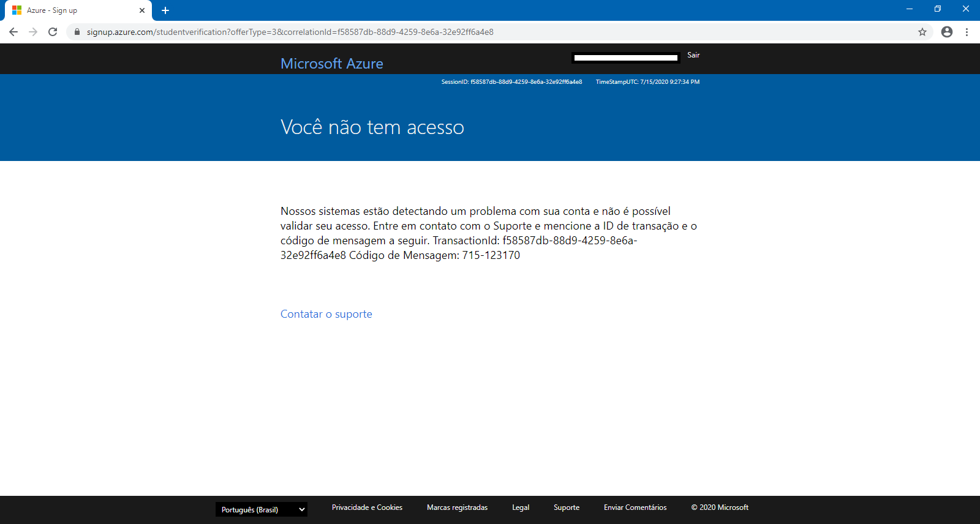Open the Suporte footer link
This screenshot has height=524, width=980.
point(567,507)
